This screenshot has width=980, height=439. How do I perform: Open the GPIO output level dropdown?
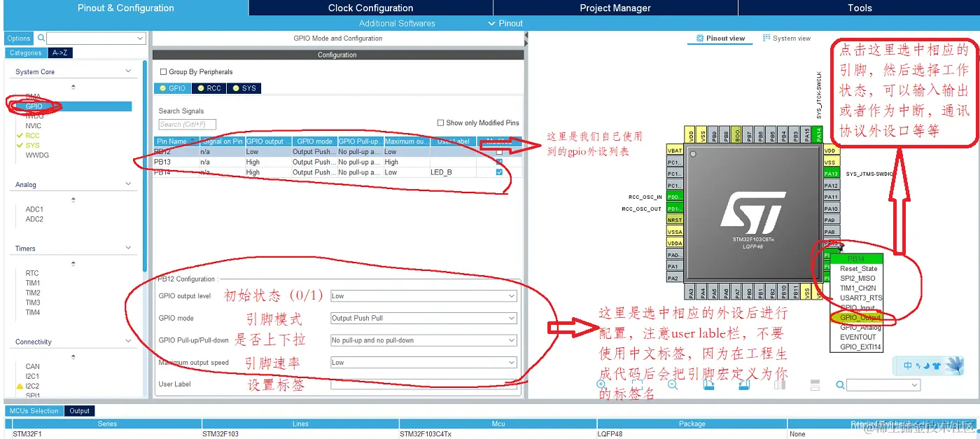tap(423, 296)
